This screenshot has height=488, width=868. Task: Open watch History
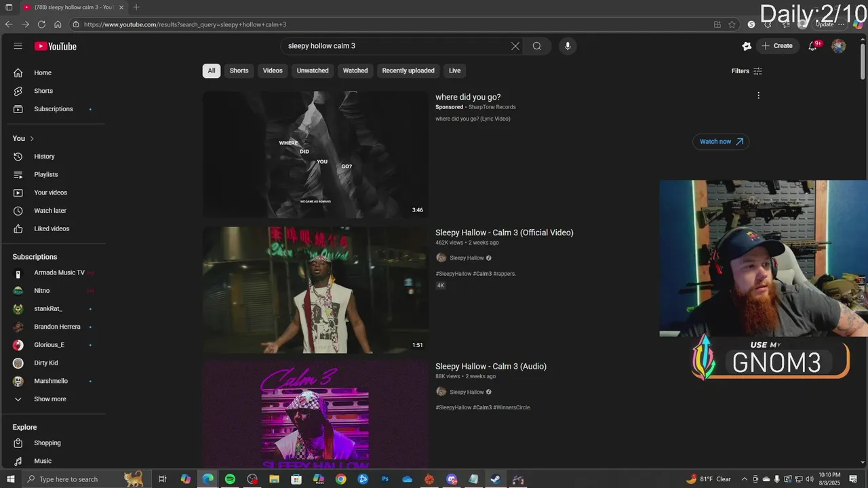[57, 157]
